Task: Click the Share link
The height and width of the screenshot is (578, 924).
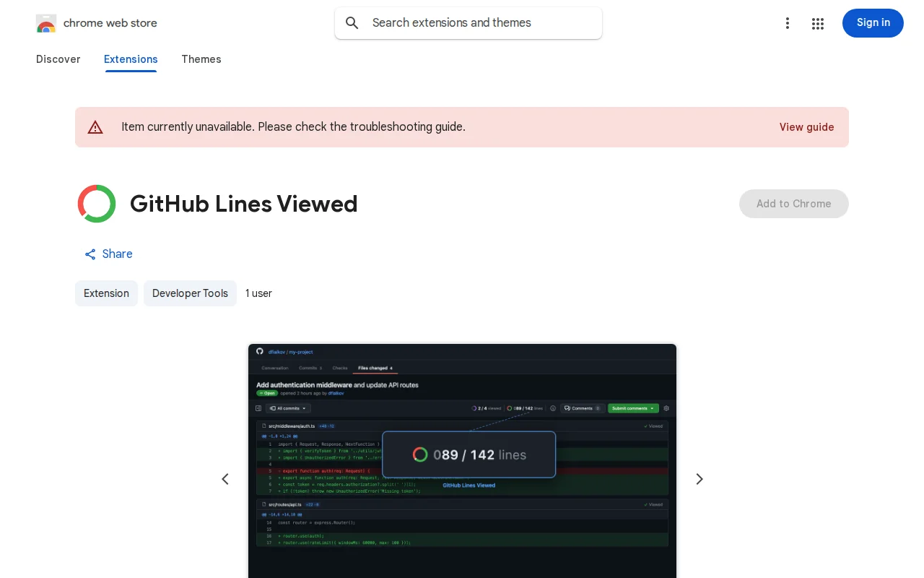Action: tap(108, 254)
